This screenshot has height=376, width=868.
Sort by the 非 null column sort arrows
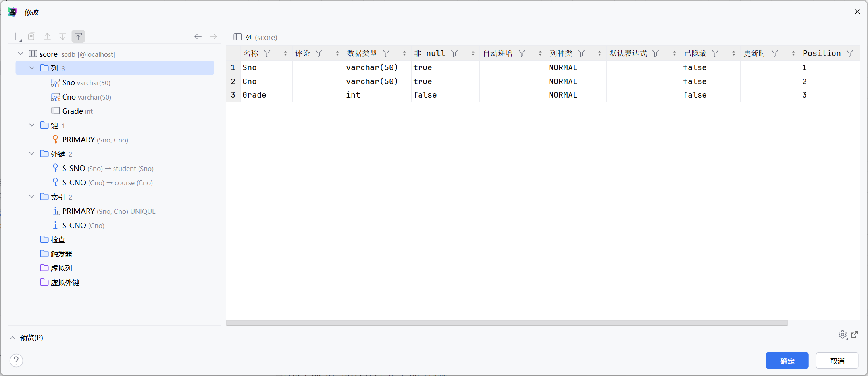click(473, 53)
